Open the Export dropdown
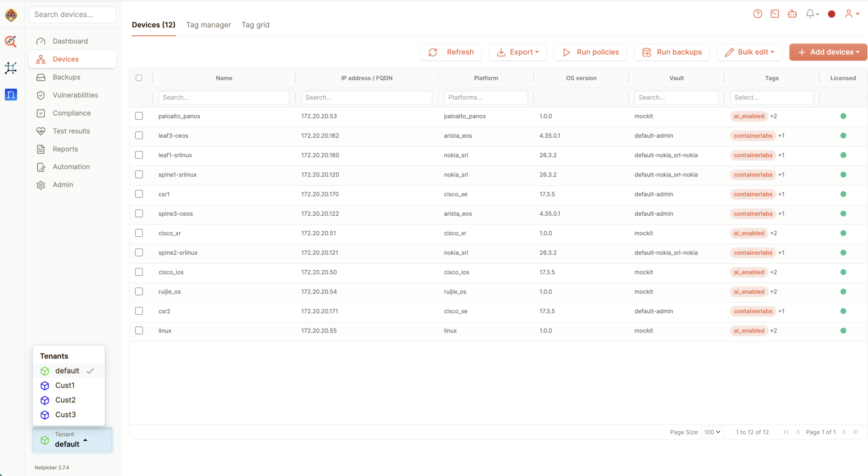 [x=517, y=52]
